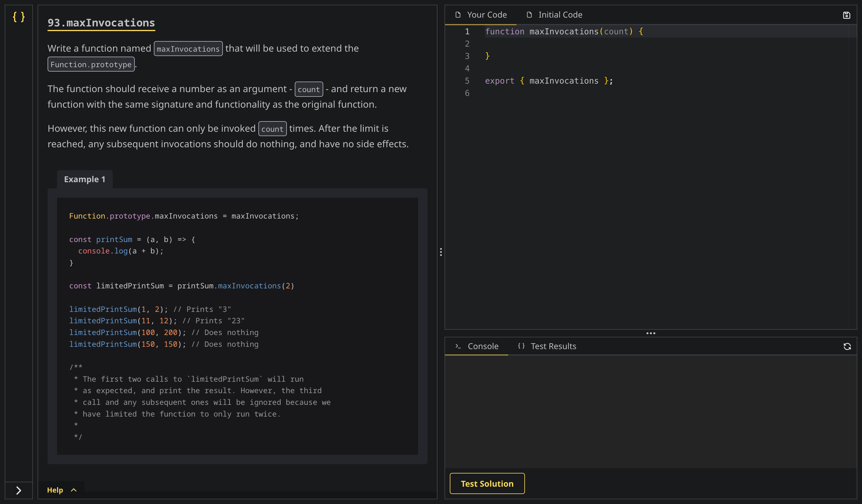The image size is (862, 504).
Task: Click the 93.maxInvocations title
Action: point(101,23)
